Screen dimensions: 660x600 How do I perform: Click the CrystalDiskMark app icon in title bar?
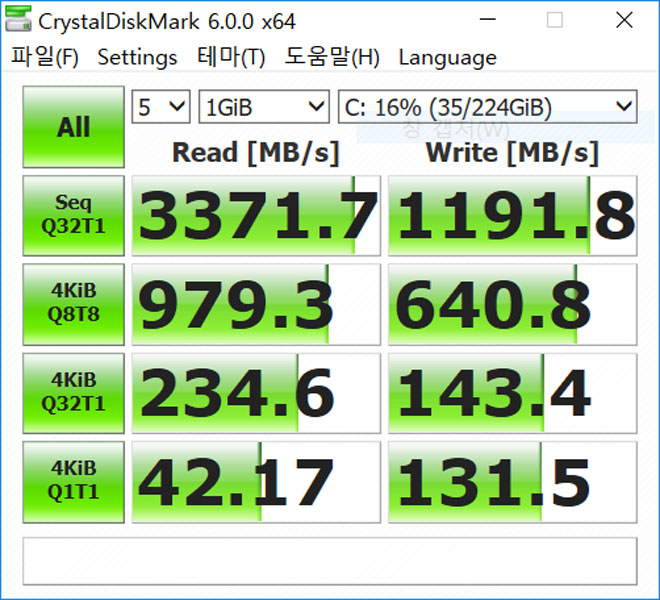pos(18,19)
